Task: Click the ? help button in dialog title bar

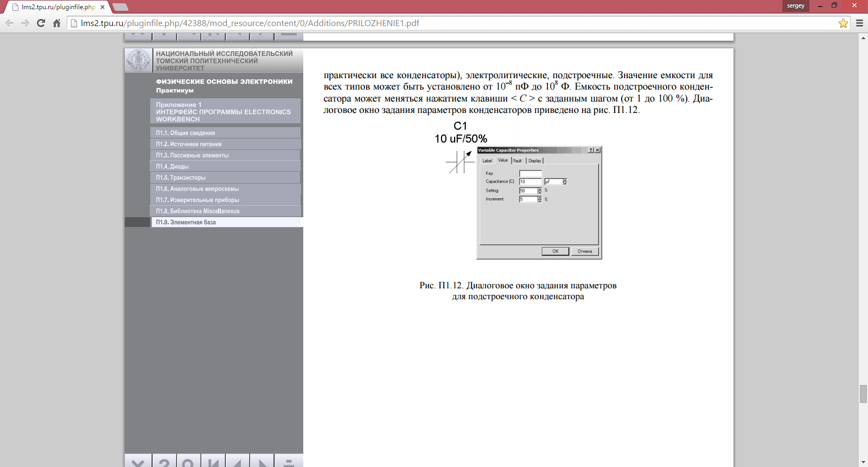Action: pyautogui.click(x=591, y=150)
